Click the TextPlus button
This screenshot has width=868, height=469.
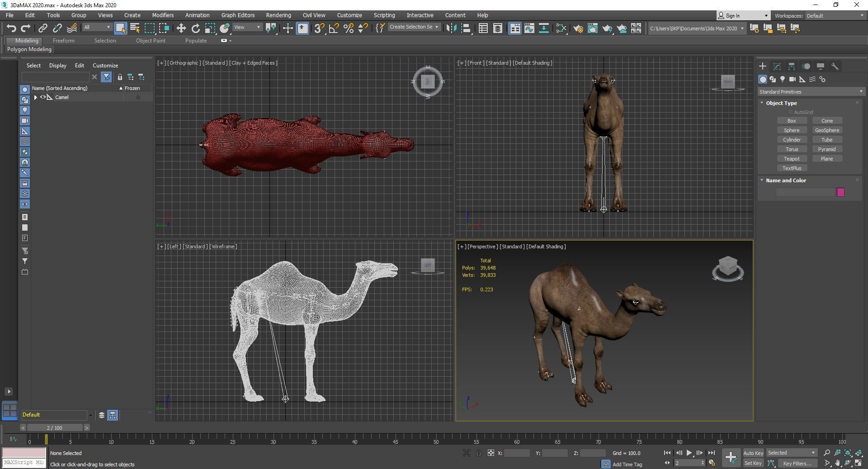click(x=792, y=168)
